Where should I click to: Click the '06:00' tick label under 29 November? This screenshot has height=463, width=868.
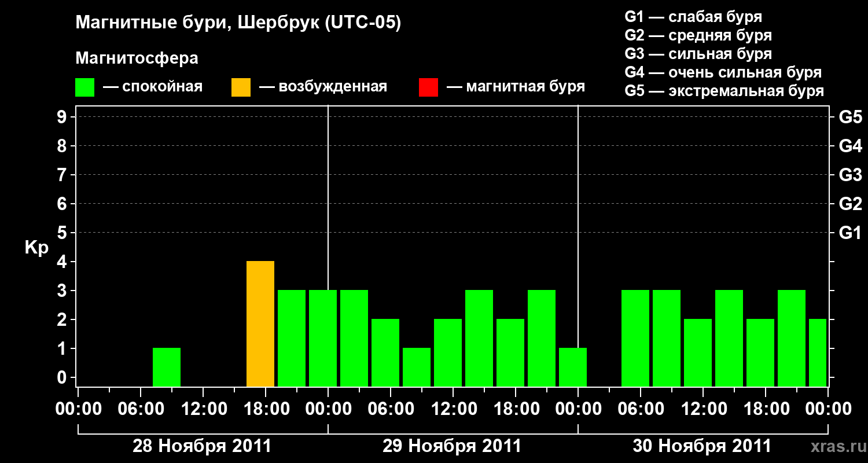(390, 409)
